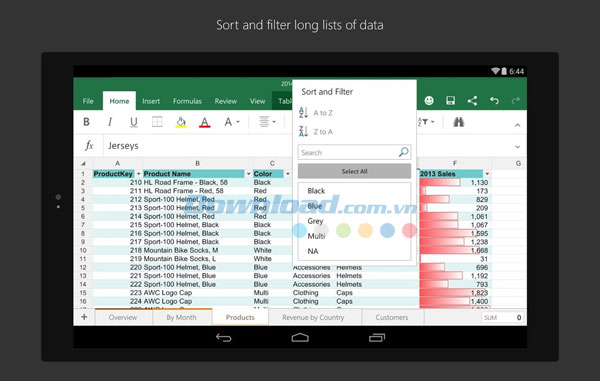Image resolution: width=600 pixels, height=381 pixels.
Task: Open ProductKey column filter dropdown
Action: 139,174
